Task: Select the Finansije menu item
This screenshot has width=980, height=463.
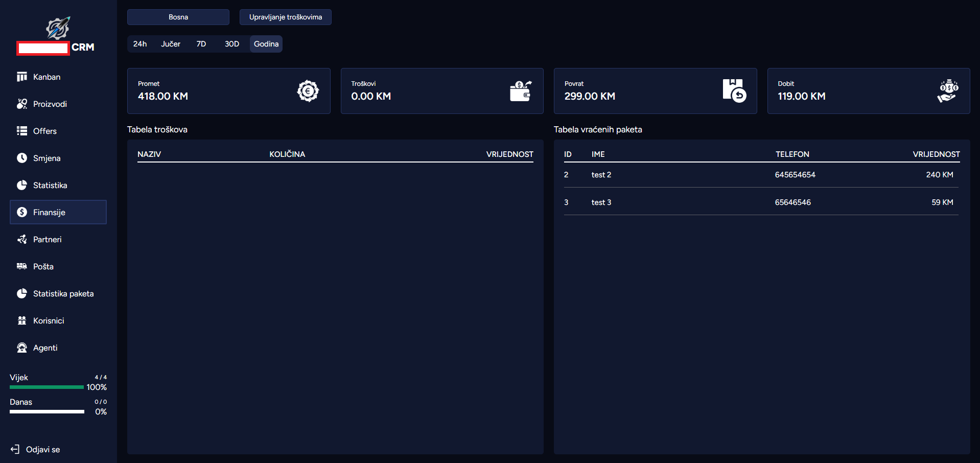Action: pyautogui.click(x=58, y=212)
